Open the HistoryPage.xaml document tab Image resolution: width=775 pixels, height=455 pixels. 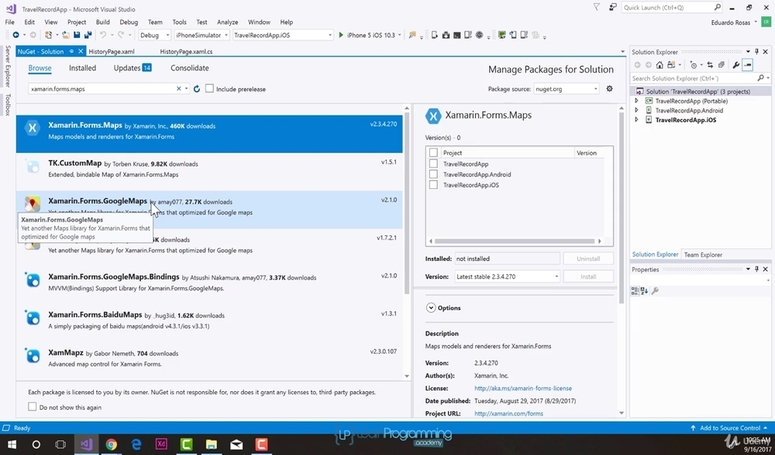tap(112, 51)
